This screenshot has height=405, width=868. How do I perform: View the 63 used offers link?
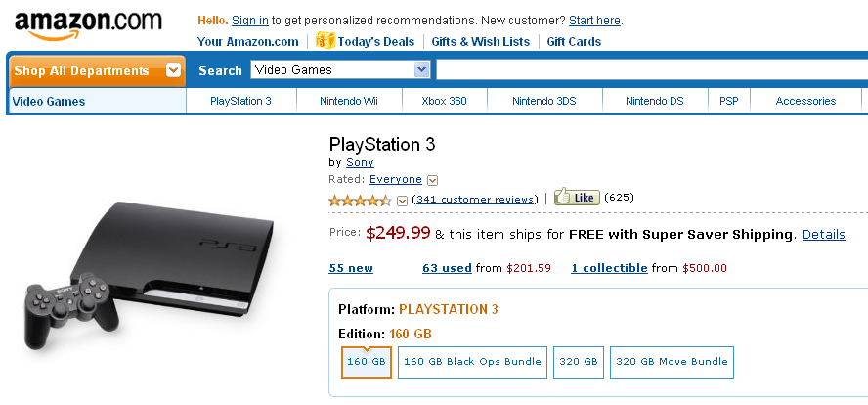click(447, 268)
